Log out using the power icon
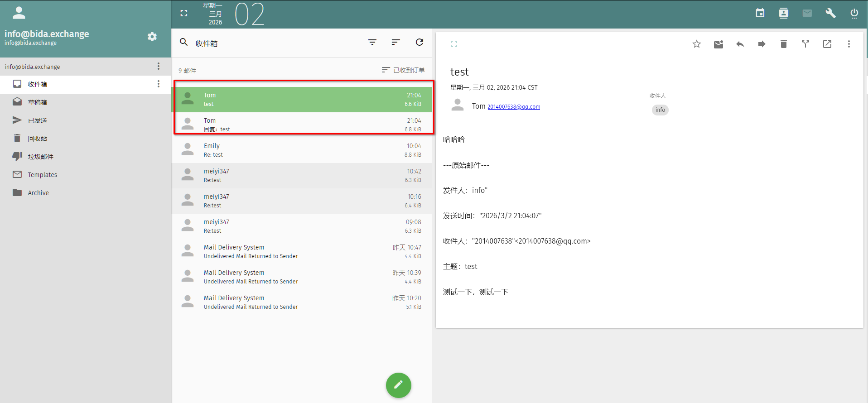Image resolution: width=868 pixels, height=403 pixels. point(854,13)
